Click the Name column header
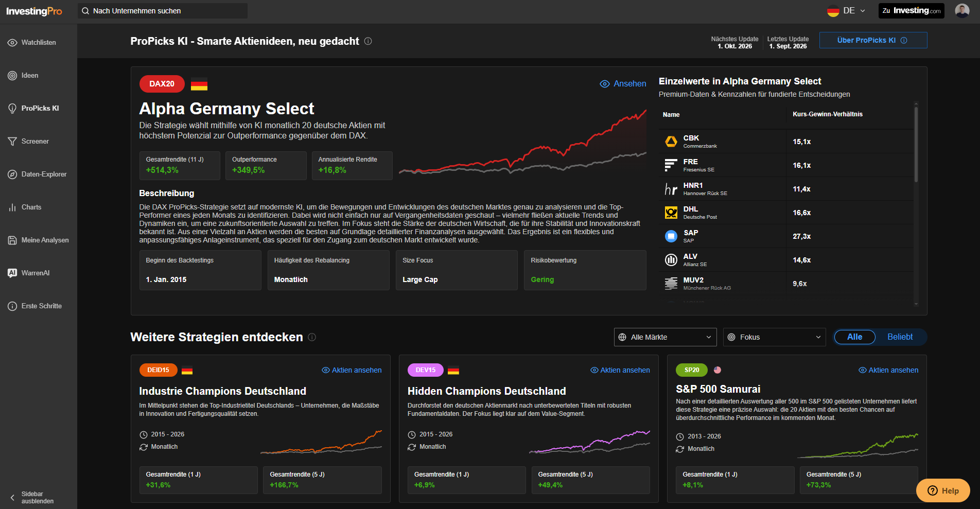This screenshot has width=980, height=509. [x=671, y=115]
